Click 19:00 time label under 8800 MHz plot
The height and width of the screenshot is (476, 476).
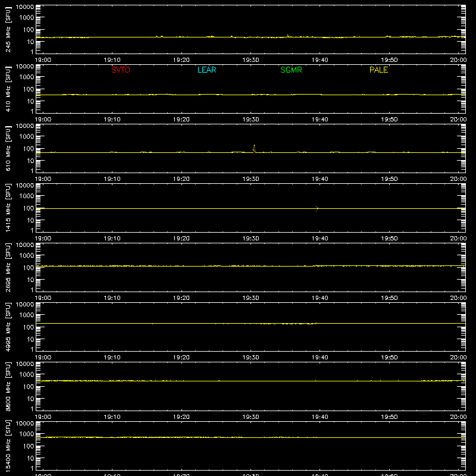click(43, 417)
